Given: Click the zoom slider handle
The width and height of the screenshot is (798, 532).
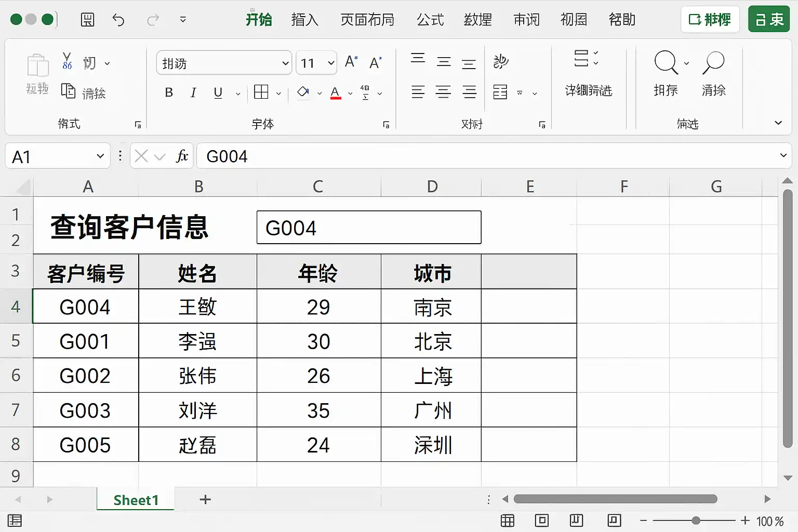Looking at the screenshot, I should pos(696,521).
